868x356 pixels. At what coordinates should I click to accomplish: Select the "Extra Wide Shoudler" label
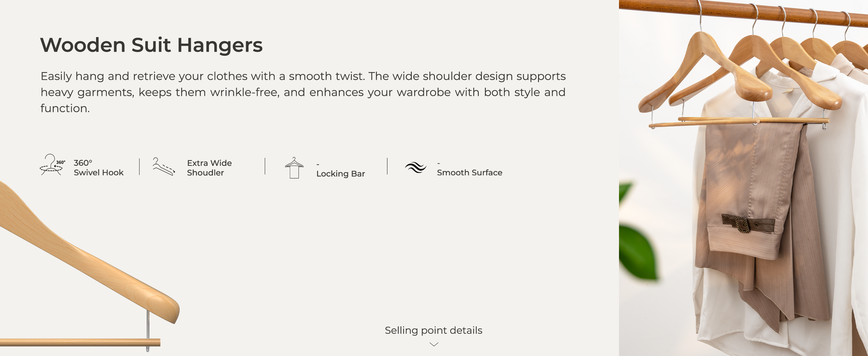pyautogui.click(x=209, y=168)
